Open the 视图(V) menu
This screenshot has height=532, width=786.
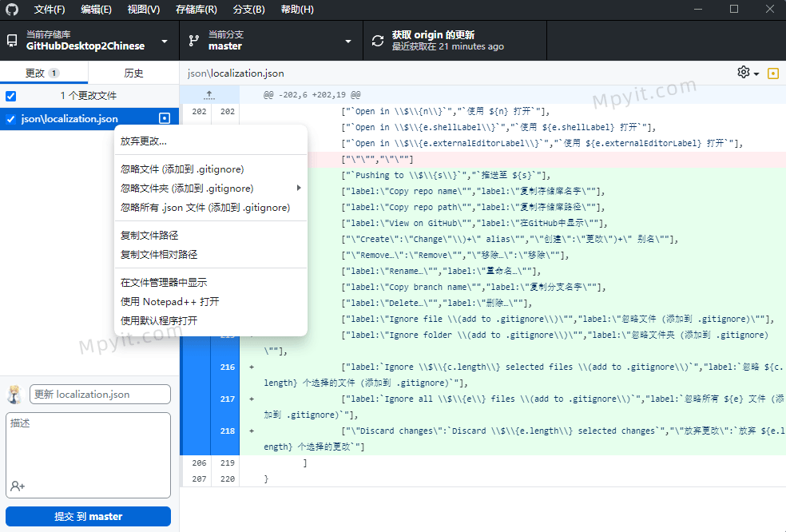pyautogui.click(x=143, y=10)
